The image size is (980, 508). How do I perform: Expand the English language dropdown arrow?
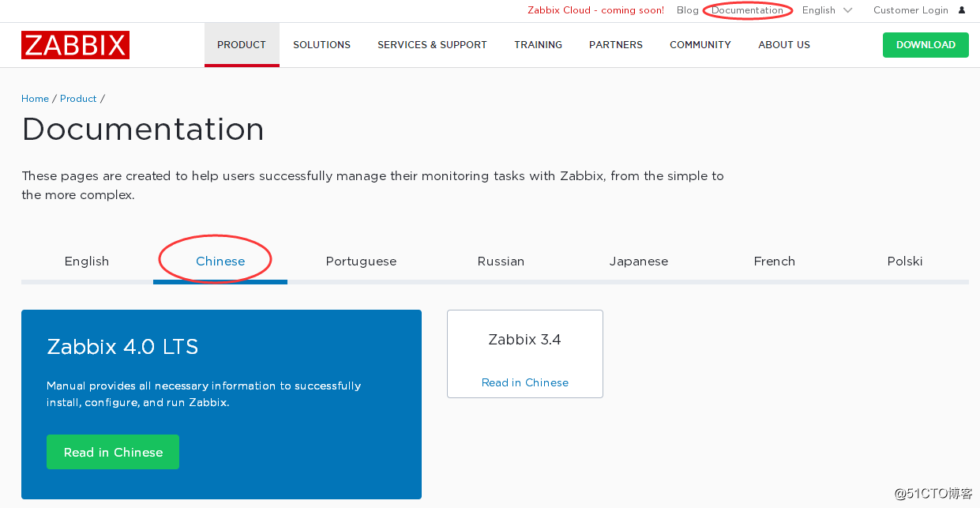(x=848, y=10)
